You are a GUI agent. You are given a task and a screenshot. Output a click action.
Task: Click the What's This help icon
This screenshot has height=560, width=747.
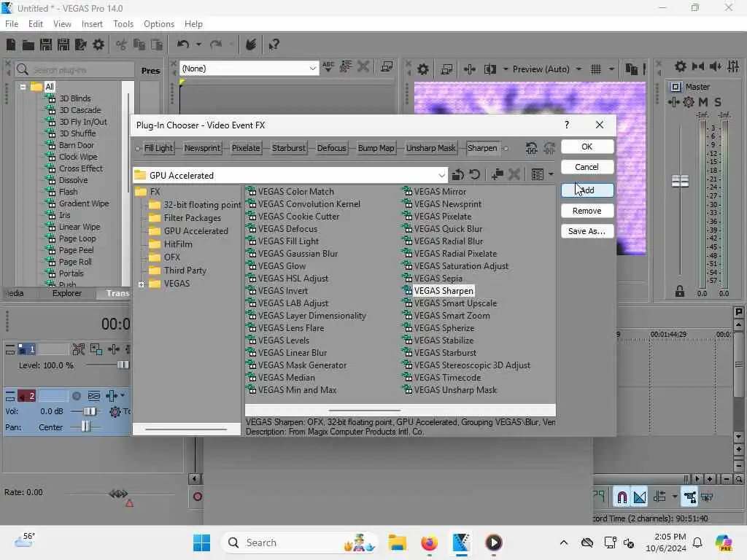click(274, 44)
